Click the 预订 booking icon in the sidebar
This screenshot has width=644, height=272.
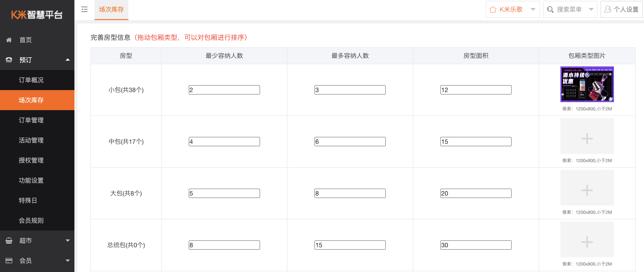pyautogui.click(x=9, y=60)
